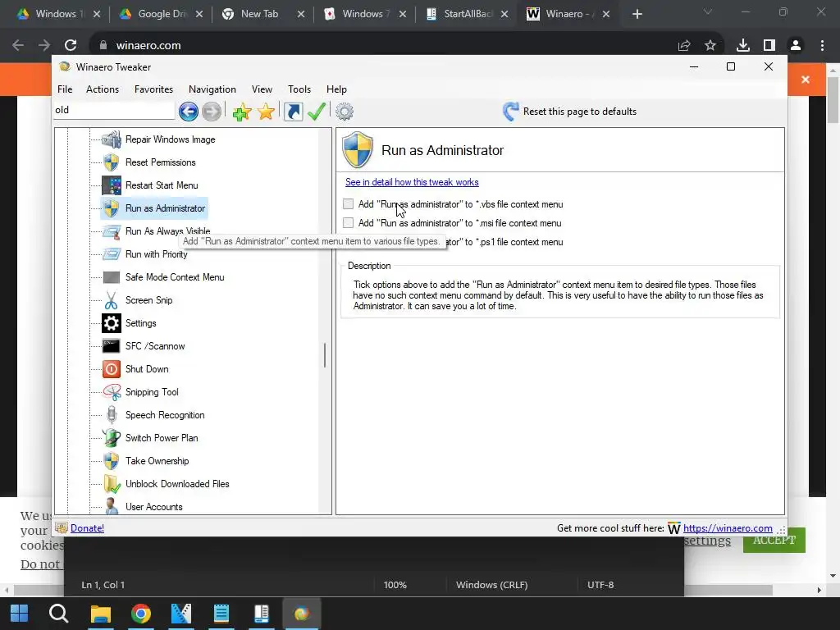The height and width of the screenshot is (630, 840).
Task: Click the Settings gear icon in tree
Action: [112, 323]
